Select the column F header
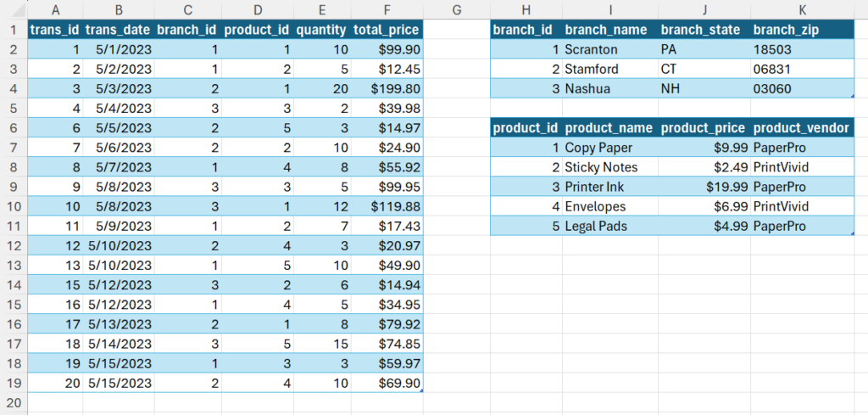 click(387, 9)
